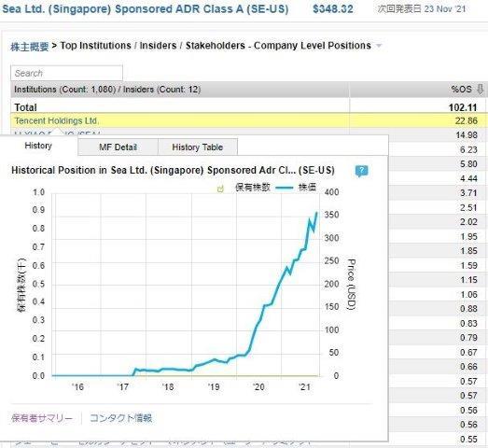The width and height of the screenshot is (488, 448).
Task: Click the %OS column header label
Action: 462,90
